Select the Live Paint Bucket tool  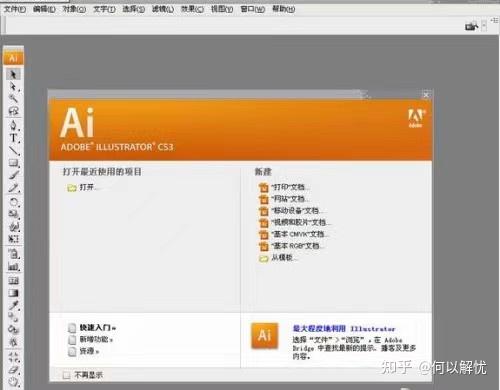[x=13, y=330]
